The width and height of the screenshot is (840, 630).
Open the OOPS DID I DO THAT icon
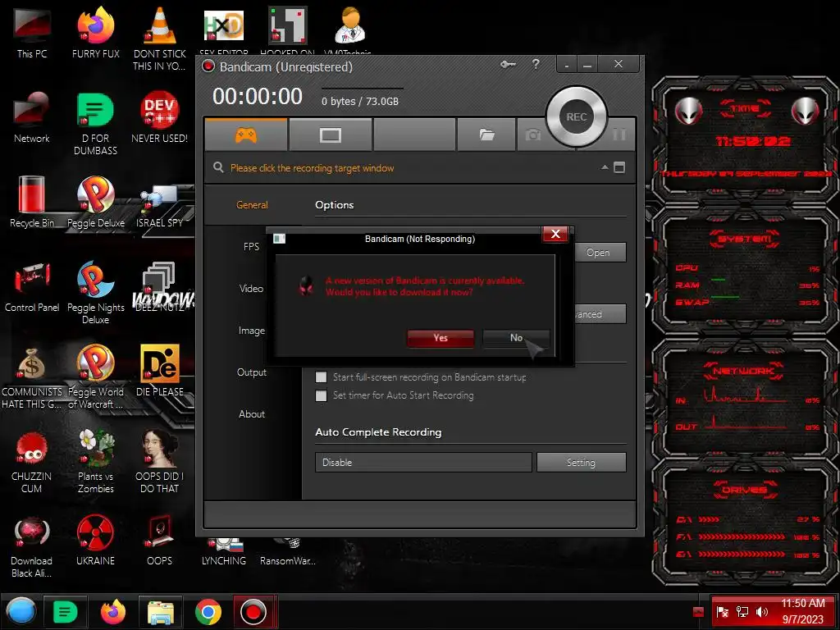pyautogui.click(x=160, y=462)
